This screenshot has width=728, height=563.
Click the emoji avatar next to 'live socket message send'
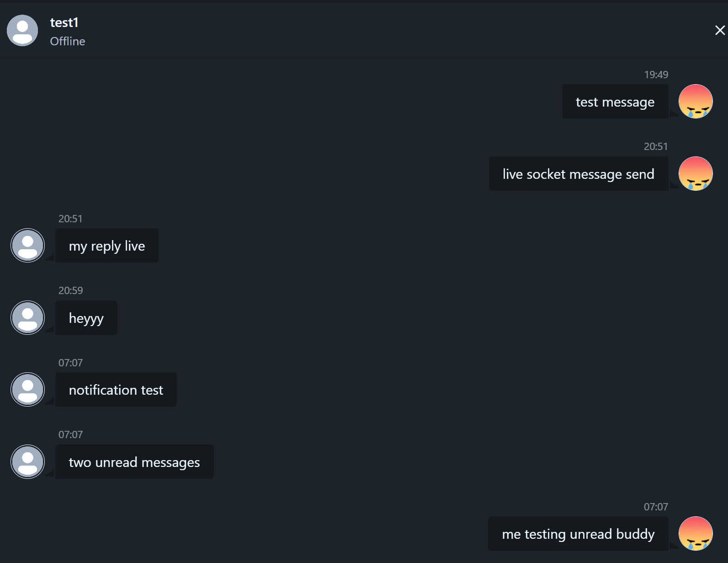(696, 173)
